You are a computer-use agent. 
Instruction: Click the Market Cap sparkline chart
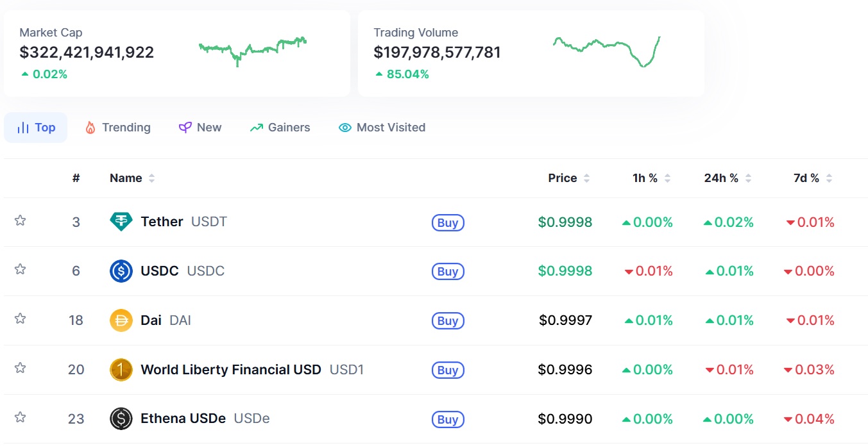(253, 51)
